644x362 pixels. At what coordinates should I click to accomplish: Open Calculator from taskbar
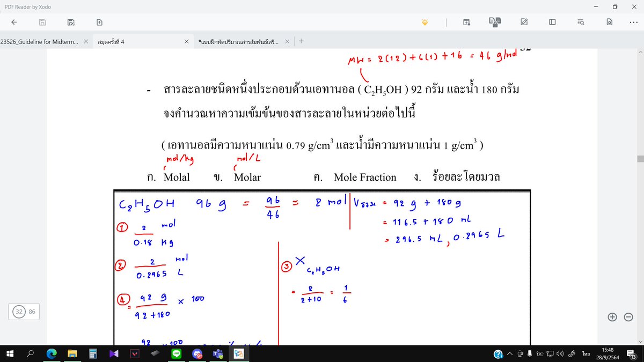(x=93, y=353)
